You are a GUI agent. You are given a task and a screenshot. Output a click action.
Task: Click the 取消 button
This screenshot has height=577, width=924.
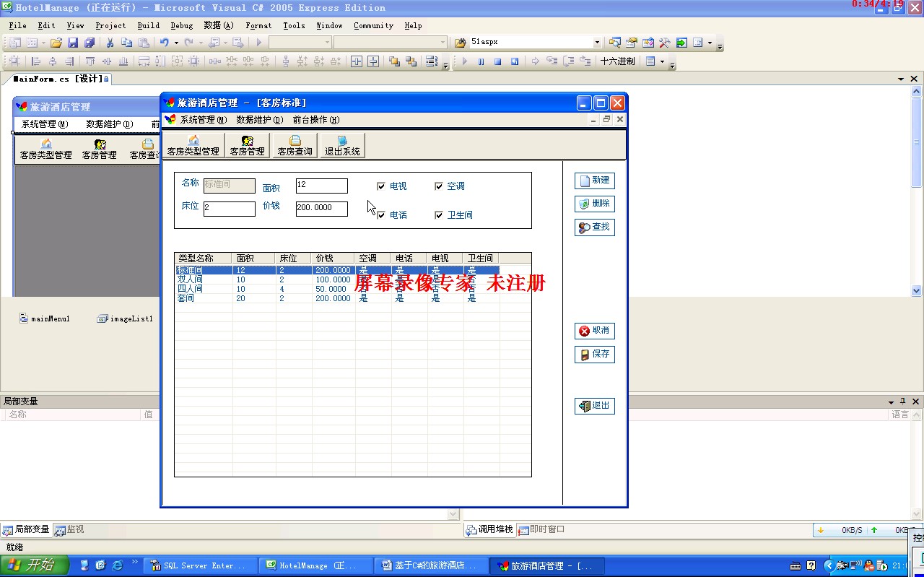pos(595,331)
